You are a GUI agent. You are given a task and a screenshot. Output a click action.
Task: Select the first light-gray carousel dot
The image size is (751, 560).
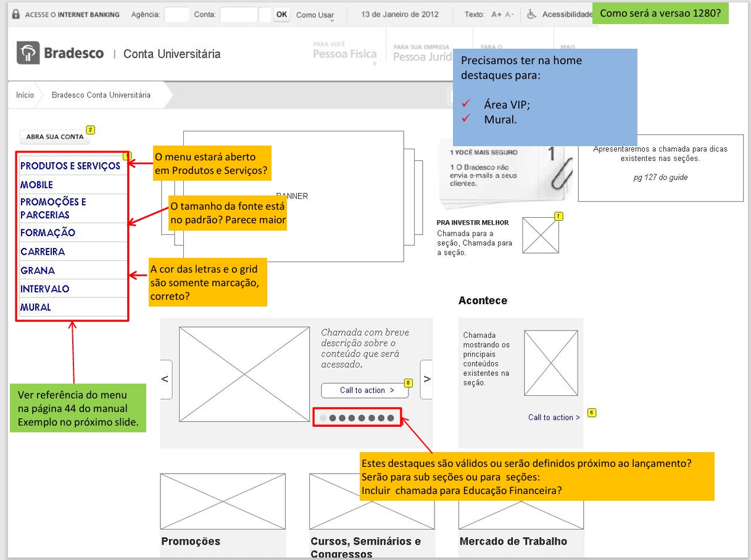click(x=323, y=418)
